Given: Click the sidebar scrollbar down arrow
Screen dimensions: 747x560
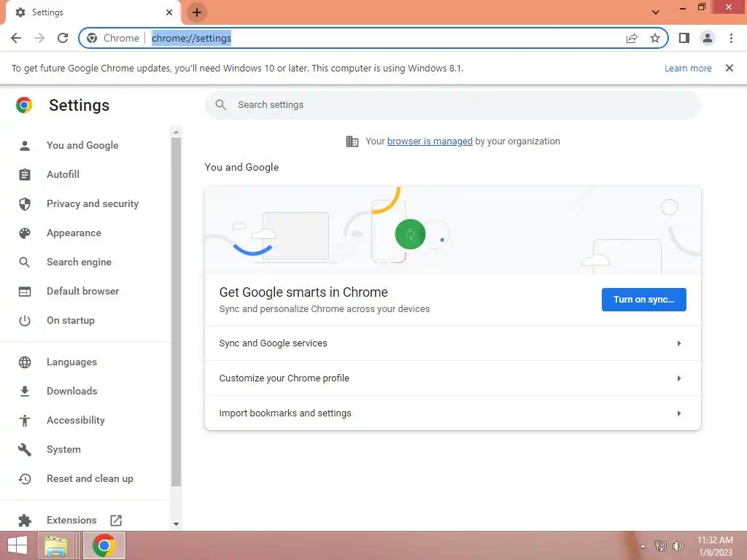Looking at the screenshot, I should tap(177, 524).
